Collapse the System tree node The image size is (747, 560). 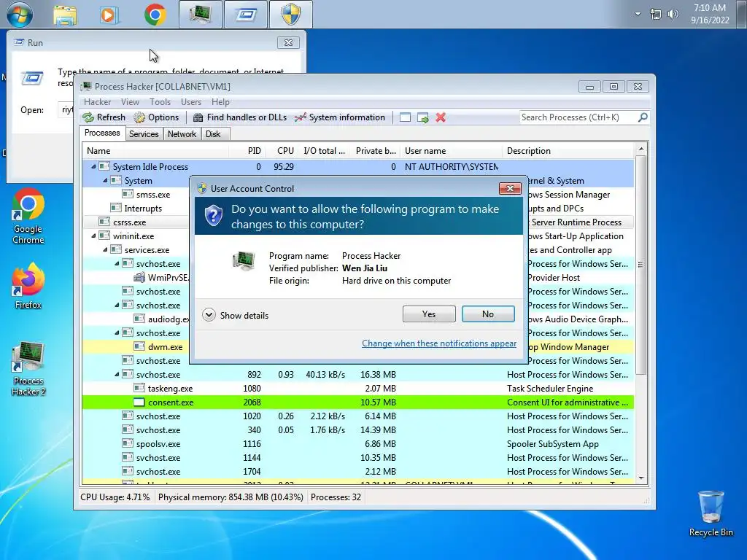pyautogui.click(x=105, y=181)
